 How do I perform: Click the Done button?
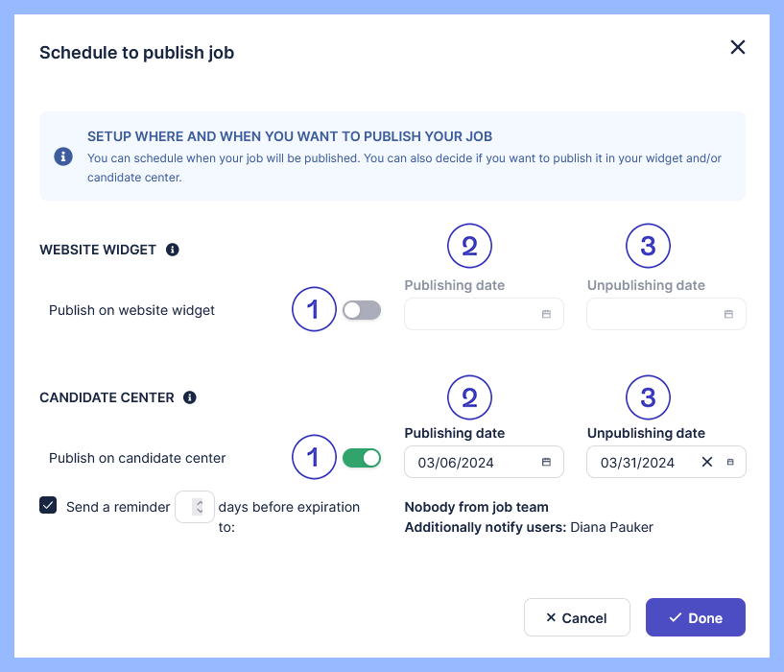click(x=696, y=617)
